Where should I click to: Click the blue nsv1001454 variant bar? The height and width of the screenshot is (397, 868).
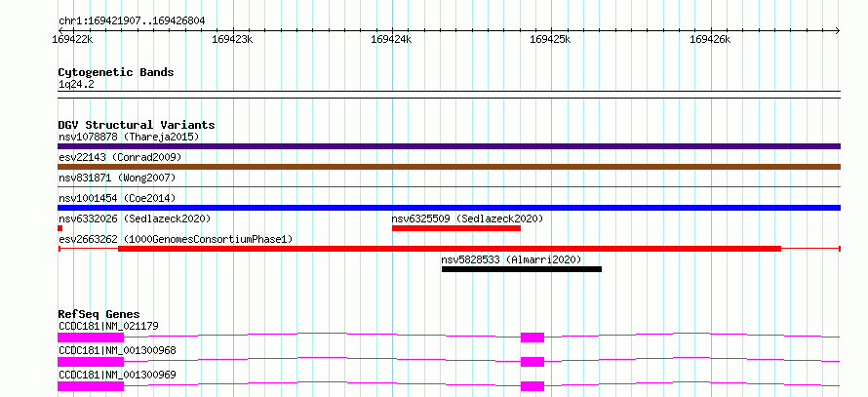(x=449, y=208)
